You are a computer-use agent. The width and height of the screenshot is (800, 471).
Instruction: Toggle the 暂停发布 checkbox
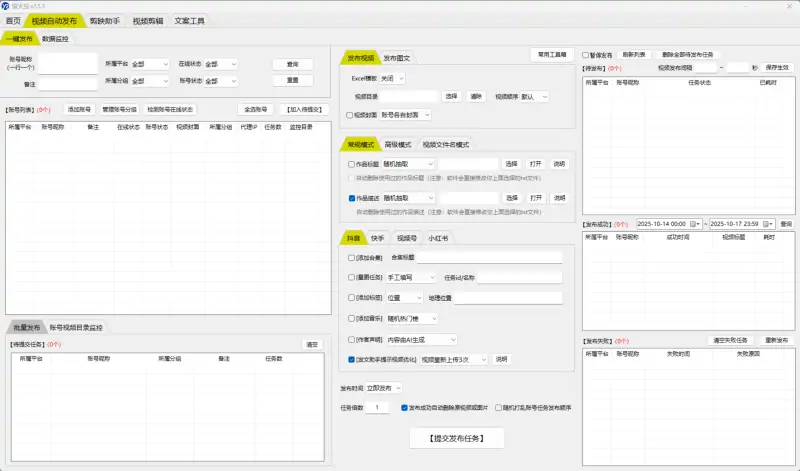[586, 55]
